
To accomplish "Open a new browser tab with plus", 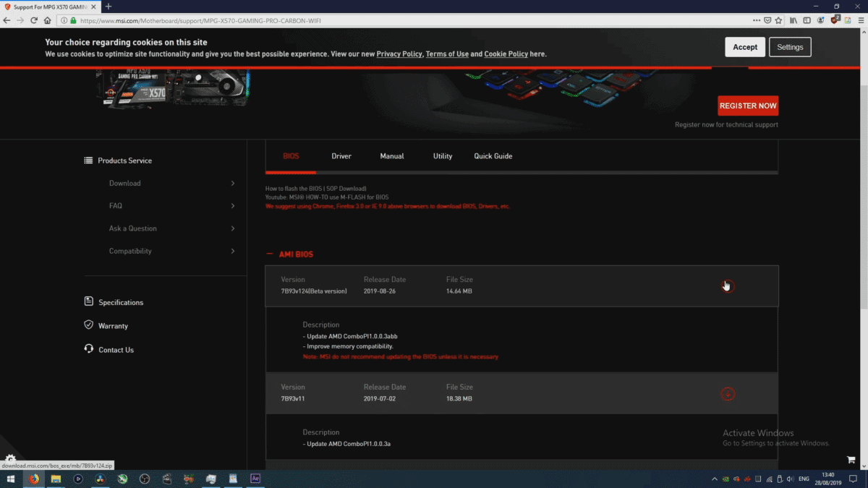I will [109, 7].
